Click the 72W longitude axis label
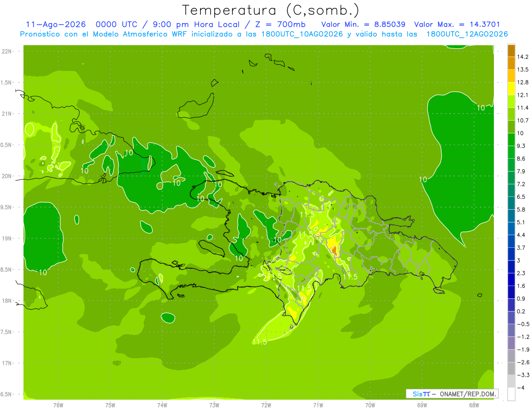This screenshot has height=411, width=532. (x=266, y=405)
